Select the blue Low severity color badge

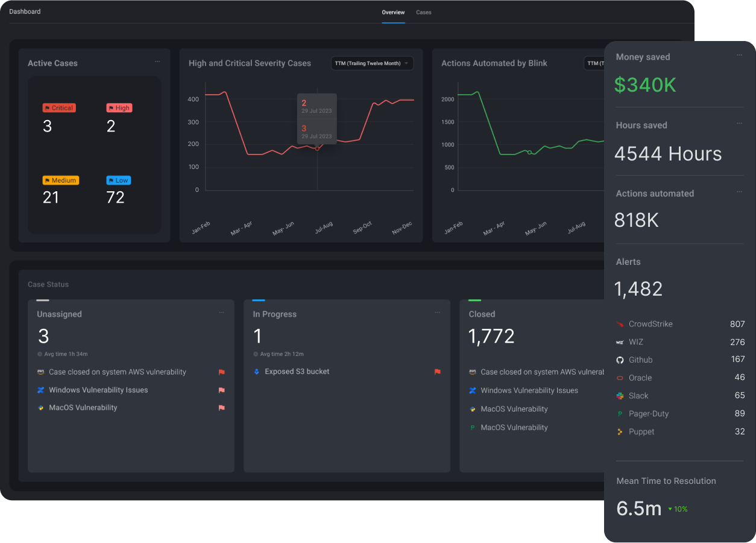coord(118,180)
